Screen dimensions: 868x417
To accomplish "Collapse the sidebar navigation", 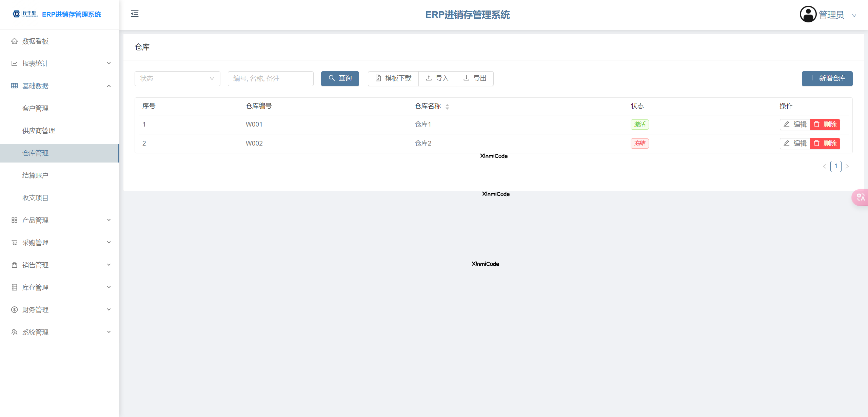I will click(x=134, y=14).
